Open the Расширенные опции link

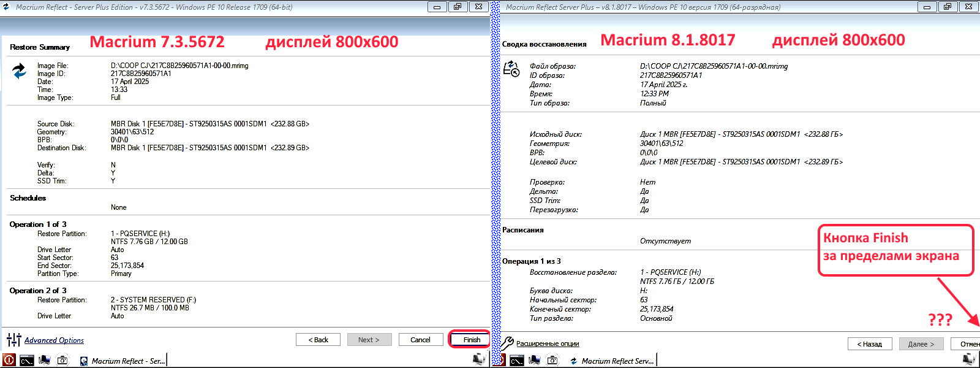pos(548,343)
